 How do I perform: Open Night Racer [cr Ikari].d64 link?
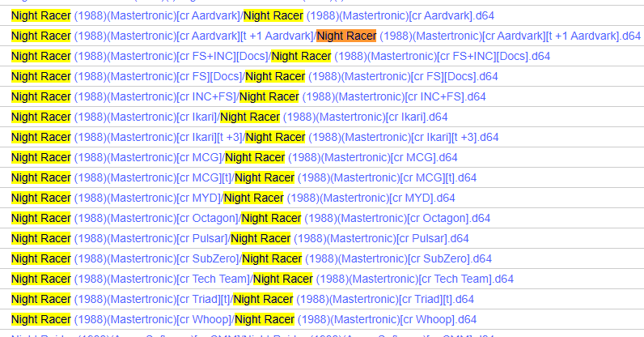229,117
